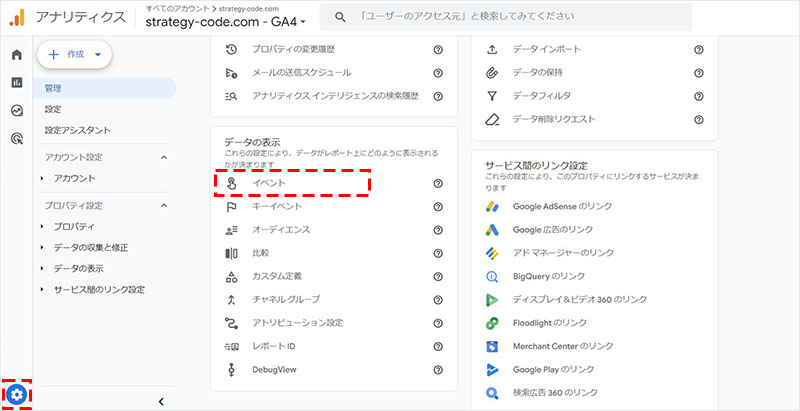
Task: Open the Reports bar chart icon
Action: (16, 82)
